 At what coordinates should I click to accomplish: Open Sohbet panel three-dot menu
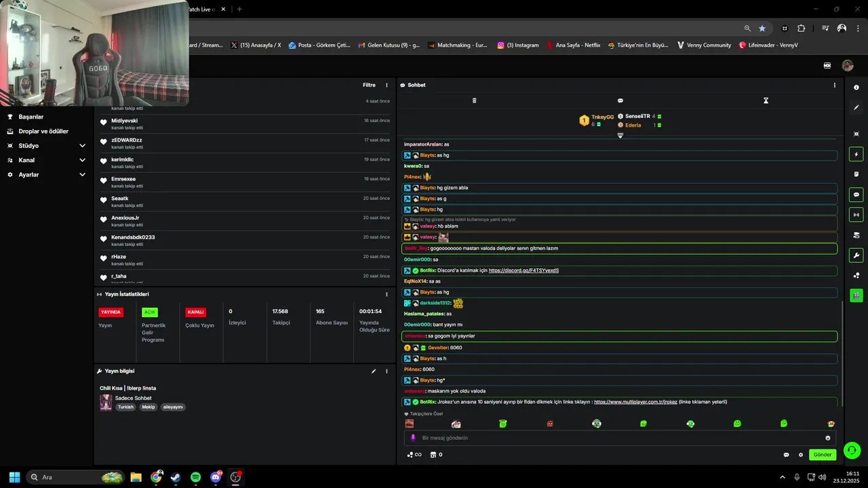(835, 85)
